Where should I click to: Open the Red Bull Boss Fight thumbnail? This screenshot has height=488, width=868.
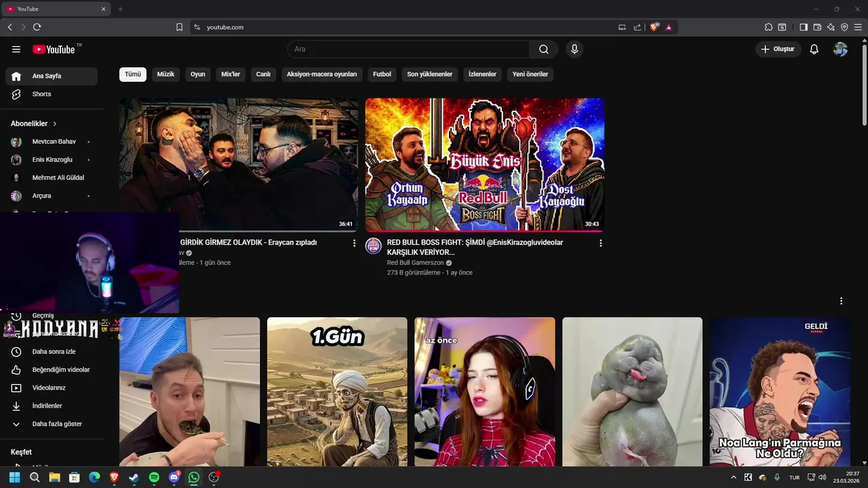tap(485, 165)
